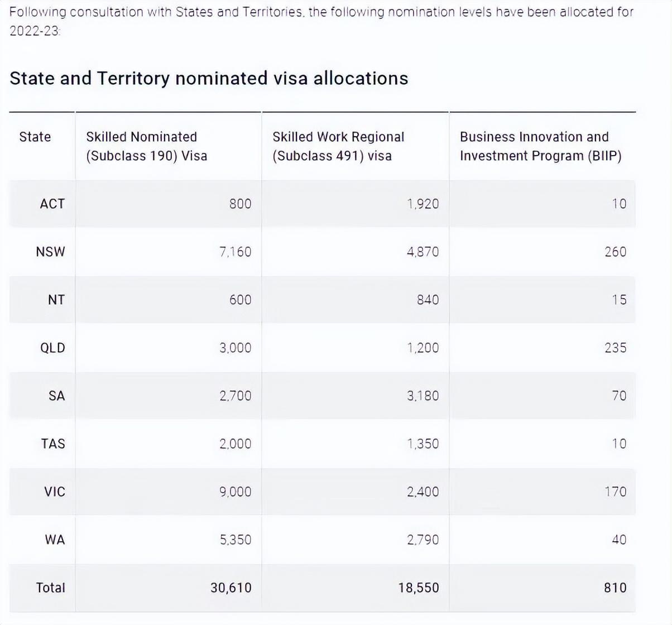Viewport: 672px width, 625px height.
Task: Click the SA Subclass 491 value 3,180
Action: pyautogui.click(x=423, y=396)
